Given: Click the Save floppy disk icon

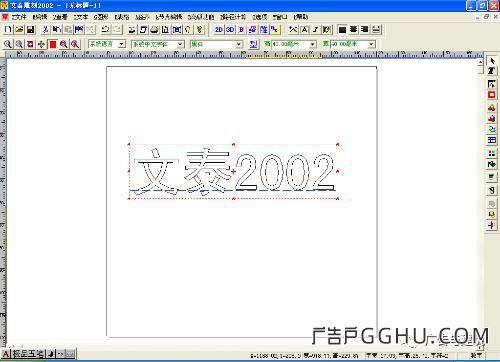Looking at the screenshot, I should tap(31, 30).
